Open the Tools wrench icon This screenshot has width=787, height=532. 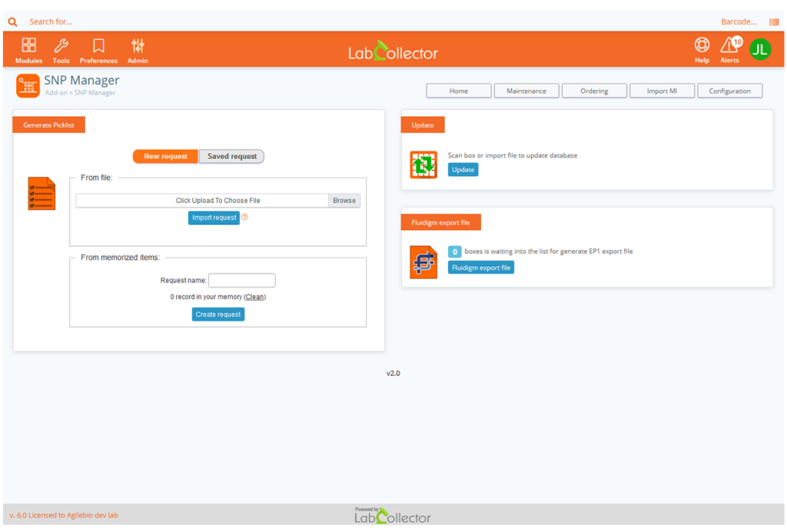[x=61, y=45]
